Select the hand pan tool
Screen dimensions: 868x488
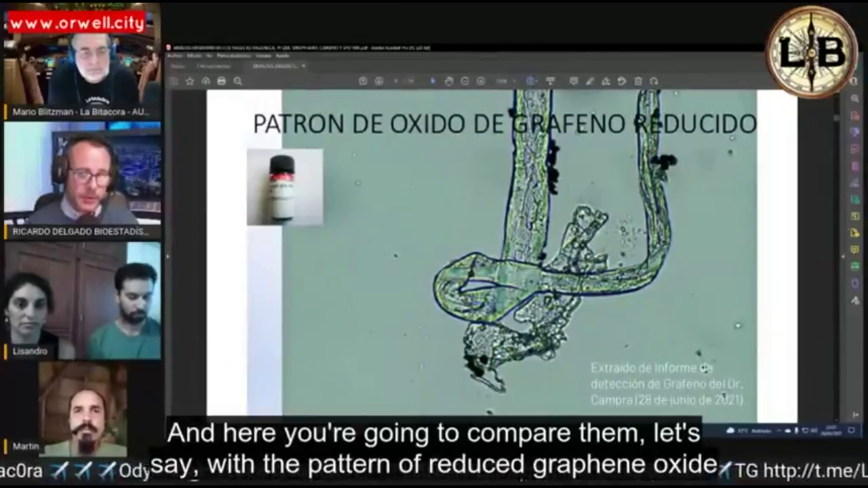[449, 81]
